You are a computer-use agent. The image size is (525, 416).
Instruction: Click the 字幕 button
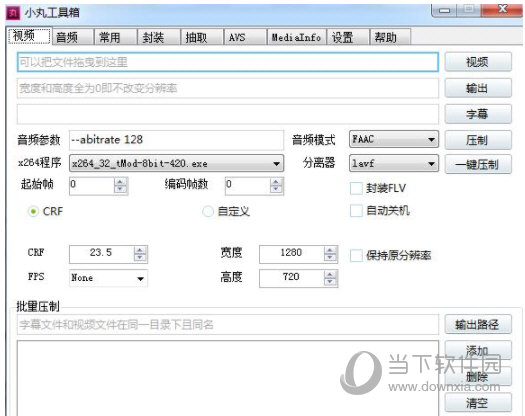[478, 114]
